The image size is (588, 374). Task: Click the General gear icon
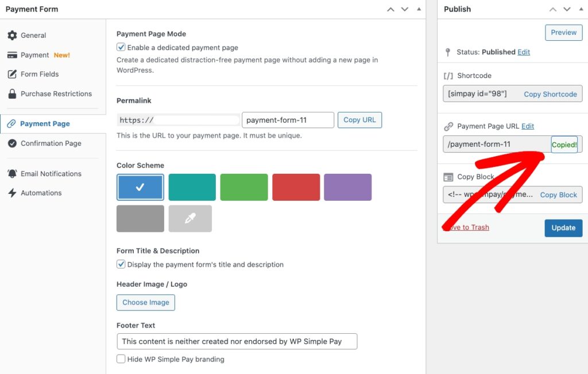pyautogui.click(x=12, y=36)
